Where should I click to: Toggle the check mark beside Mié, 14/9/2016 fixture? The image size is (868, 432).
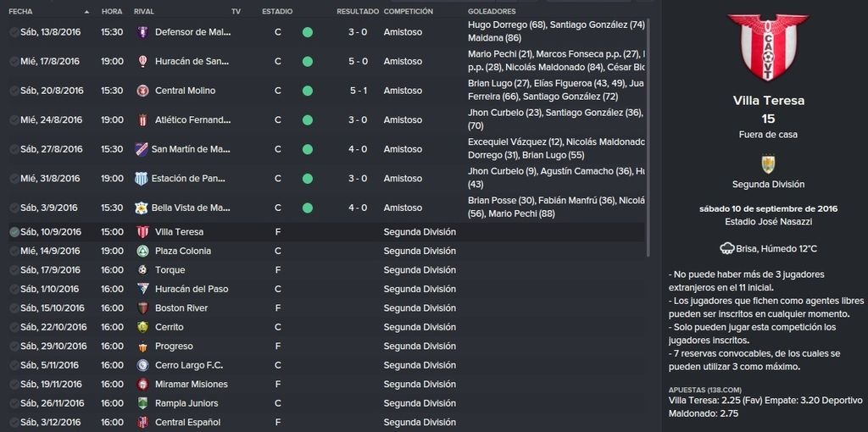click(14, 251)
